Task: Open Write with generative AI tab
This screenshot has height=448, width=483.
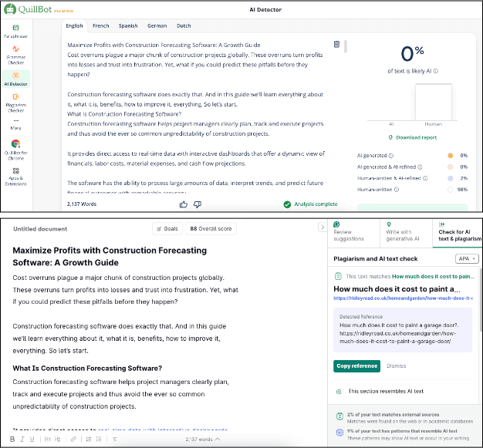Action: (x=406, y=233)
